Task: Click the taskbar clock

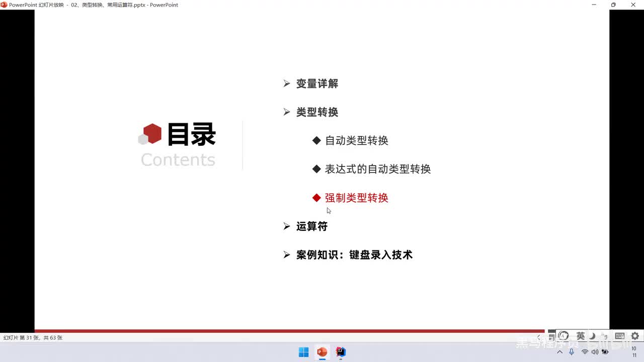Action: coord(634,352)
